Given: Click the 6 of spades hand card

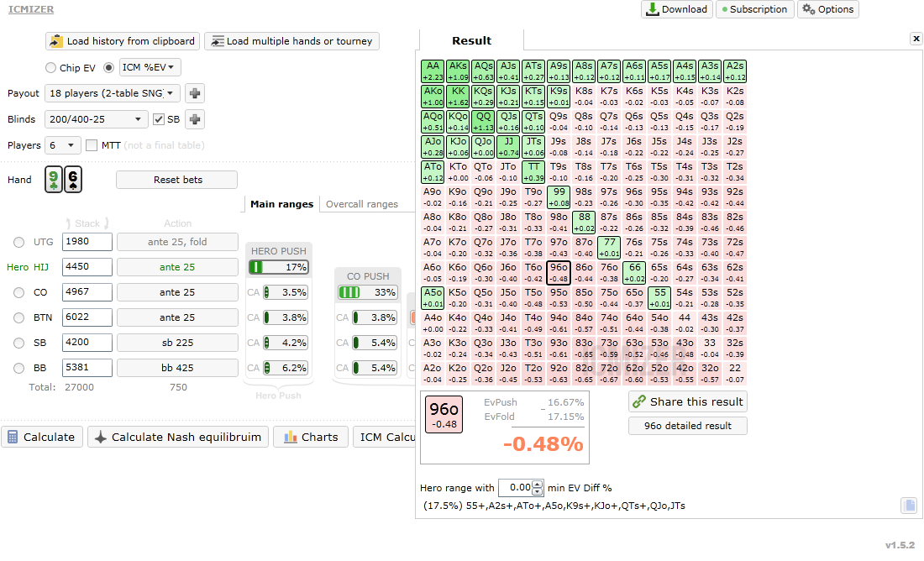Looking at the screenshot, I should click(x=73, y=180).
